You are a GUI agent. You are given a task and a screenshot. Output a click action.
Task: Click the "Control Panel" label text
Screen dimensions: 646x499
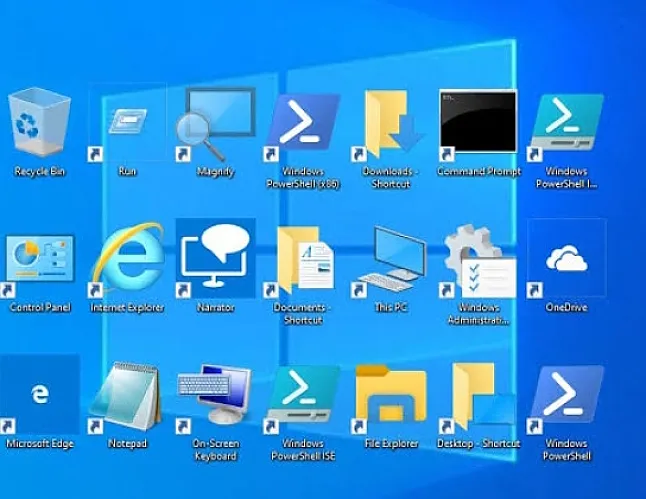click(x=40, y=307)
